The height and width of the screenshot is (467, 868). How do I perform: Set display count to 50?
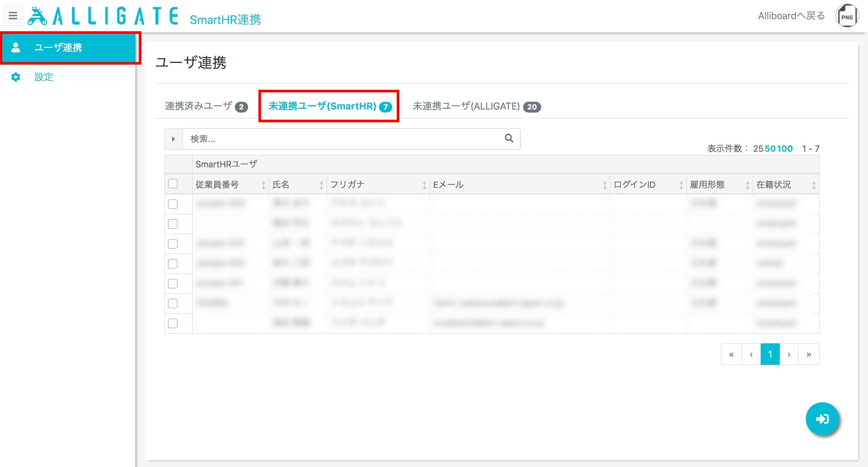tap(770, 149)
